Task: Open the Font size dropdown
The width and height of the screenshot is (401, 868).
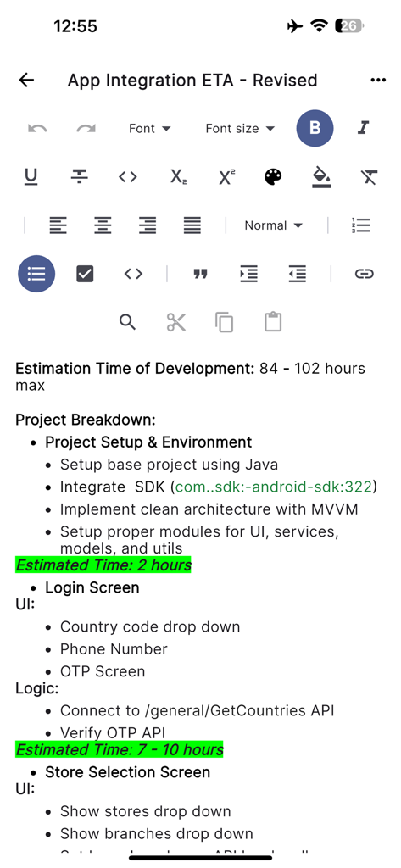Action: [240, 129]
